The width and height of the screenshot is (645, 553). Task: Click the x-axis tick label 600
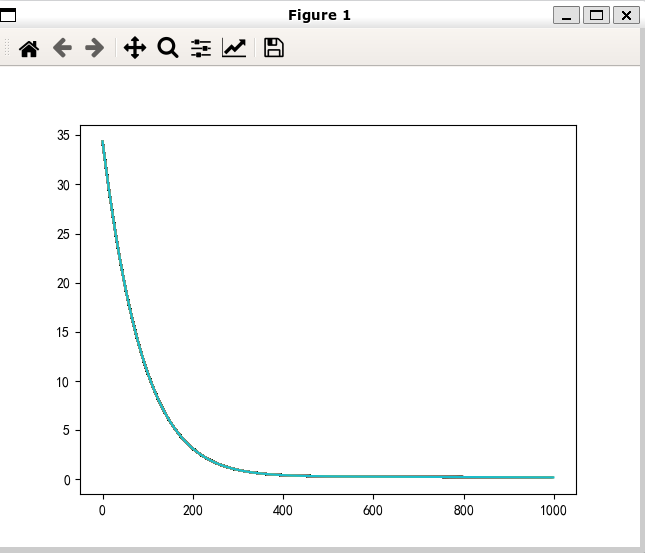373,511
